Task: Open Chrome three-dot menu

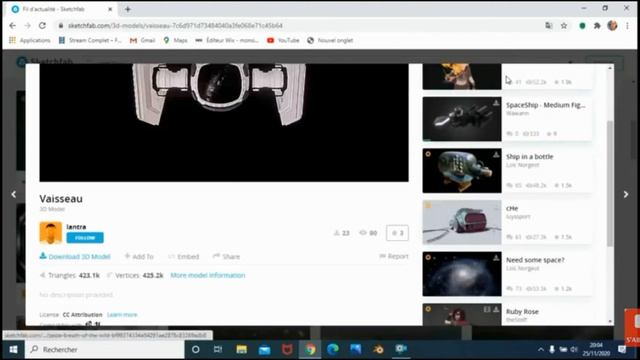Action: pos(627,26)
